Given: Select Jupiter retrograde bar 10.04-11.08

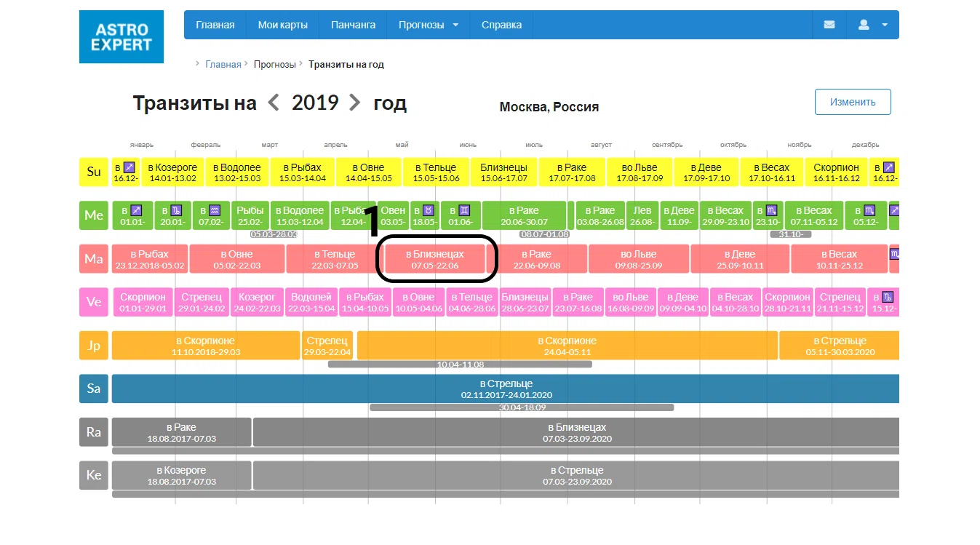Looking at the screenshot, I should (x=460, y=364).
